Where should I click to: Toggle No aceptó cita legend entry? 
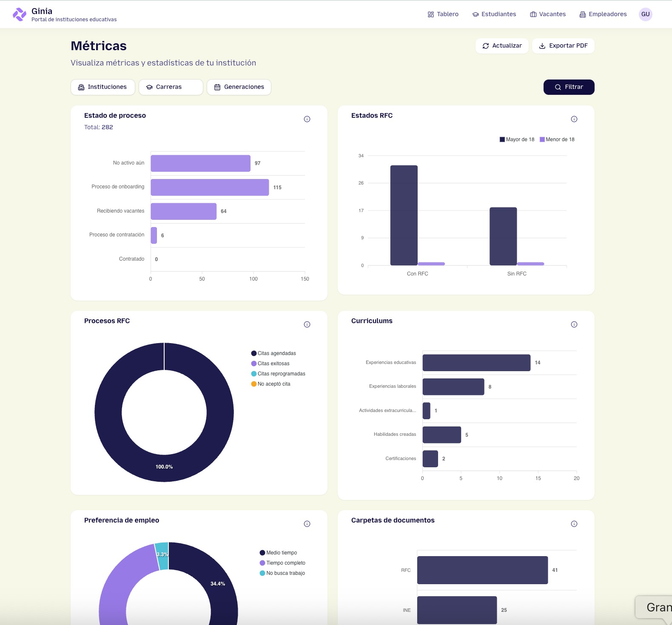pyautogui.click(x=271, y=384)
